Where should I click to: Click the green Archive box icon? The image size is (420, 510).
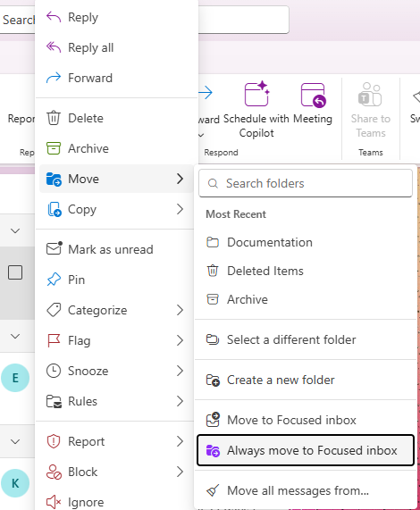point(54,148)
